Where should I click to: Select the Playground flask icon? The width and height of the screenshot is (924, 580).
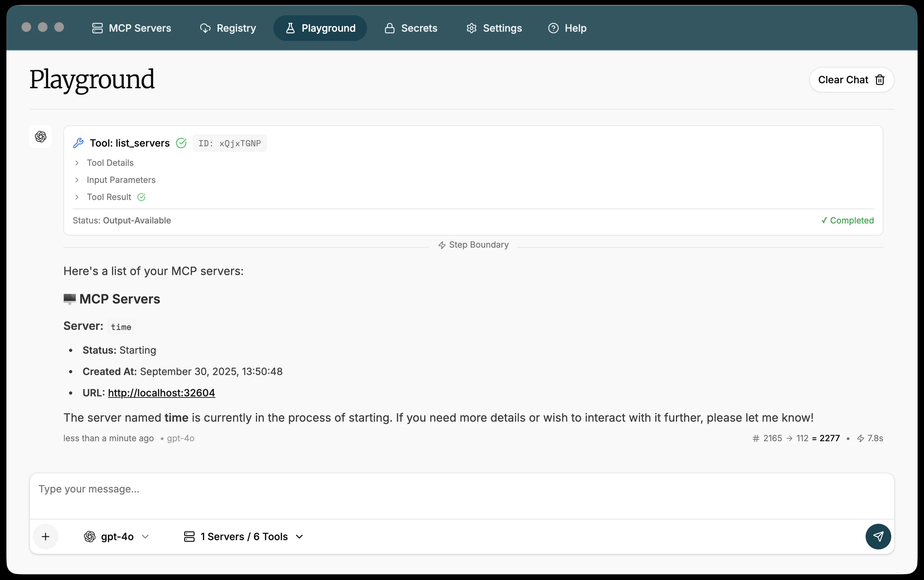290,28
